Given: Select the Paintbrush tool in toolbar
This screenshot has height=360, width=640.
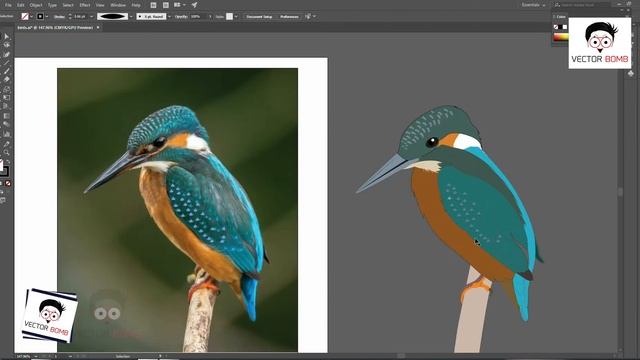Looking at the screenshot, I should pyautogui.click(x=7, y=71).
